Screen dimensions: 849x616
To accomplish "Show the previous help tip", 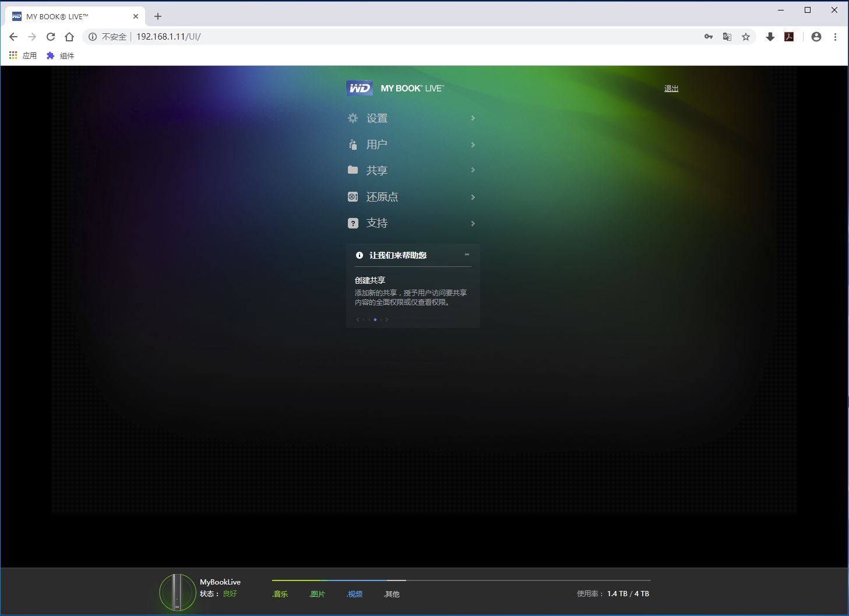I will (358, 319).
